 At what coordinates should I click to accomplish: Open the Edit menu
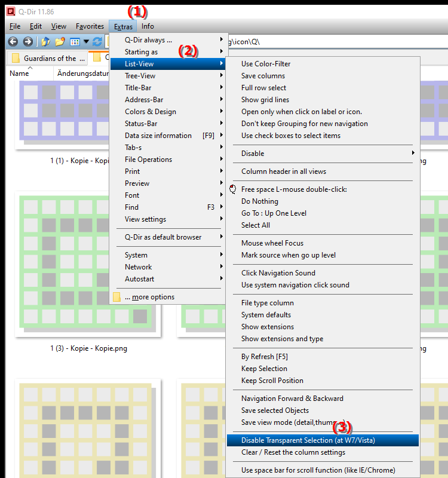[36, 26]
